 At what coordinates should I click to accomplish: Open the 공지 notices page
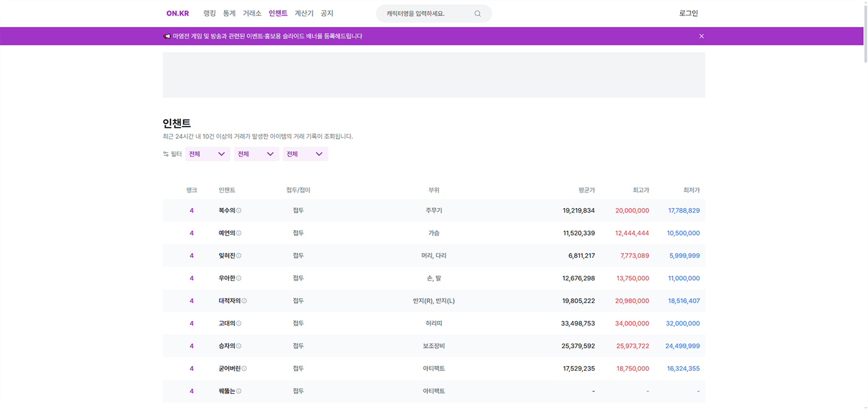pyautogui.click(x=327, y=13)
